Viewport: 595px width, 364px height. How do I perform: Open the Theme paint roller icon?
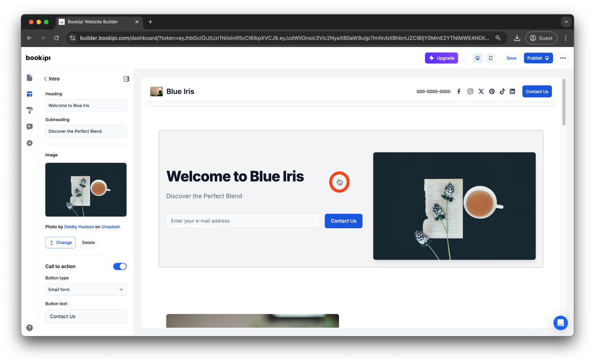30,110
